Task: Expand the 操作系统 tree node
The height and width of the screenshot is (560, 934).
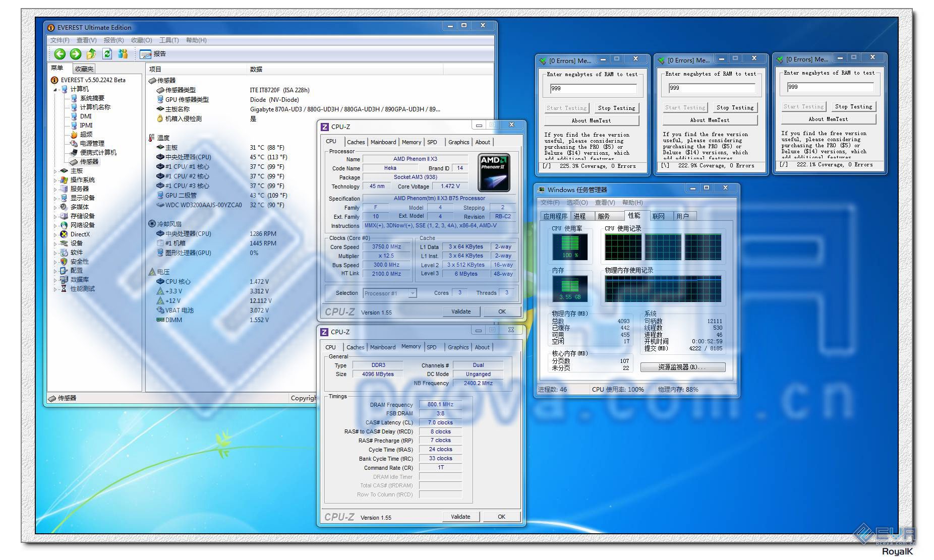Action: click(55, 180)
